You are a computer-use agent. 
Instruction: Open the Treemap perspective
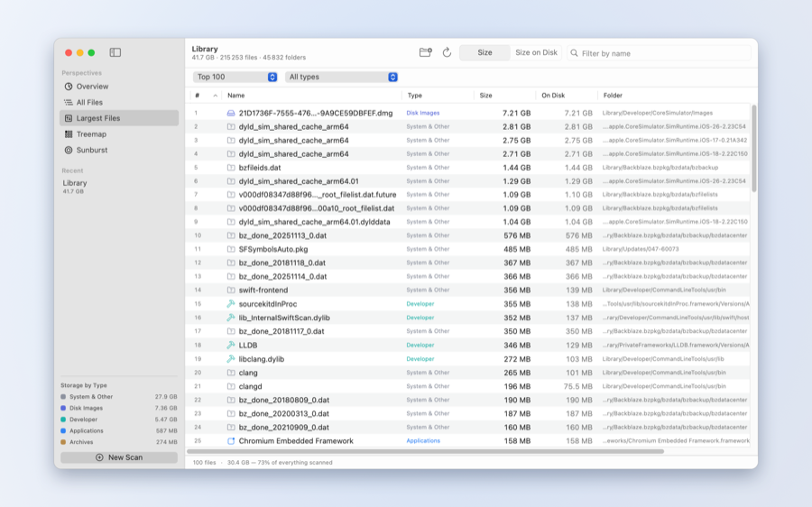pyautogui.click(x=119, y=134)
